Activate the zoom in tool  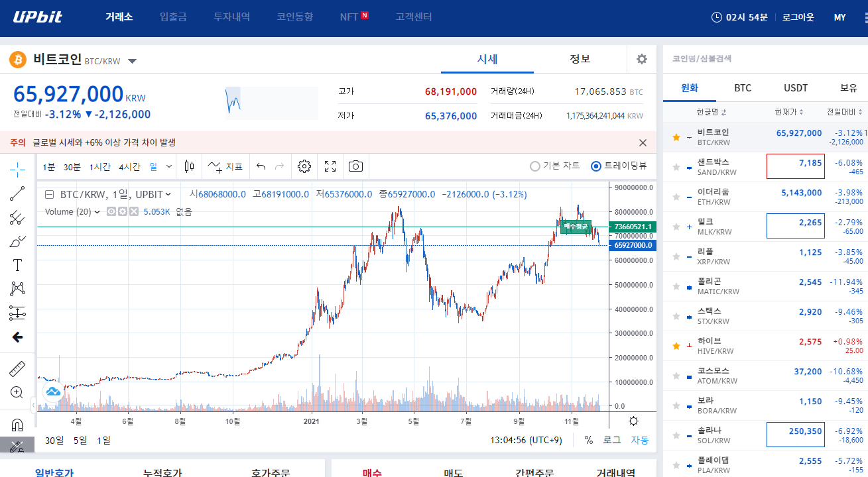click(x=17, y=392)
